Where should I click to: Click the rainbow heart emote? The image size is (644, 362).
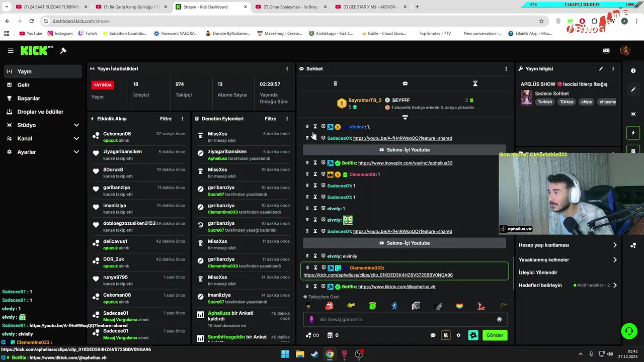pos(459,306)
